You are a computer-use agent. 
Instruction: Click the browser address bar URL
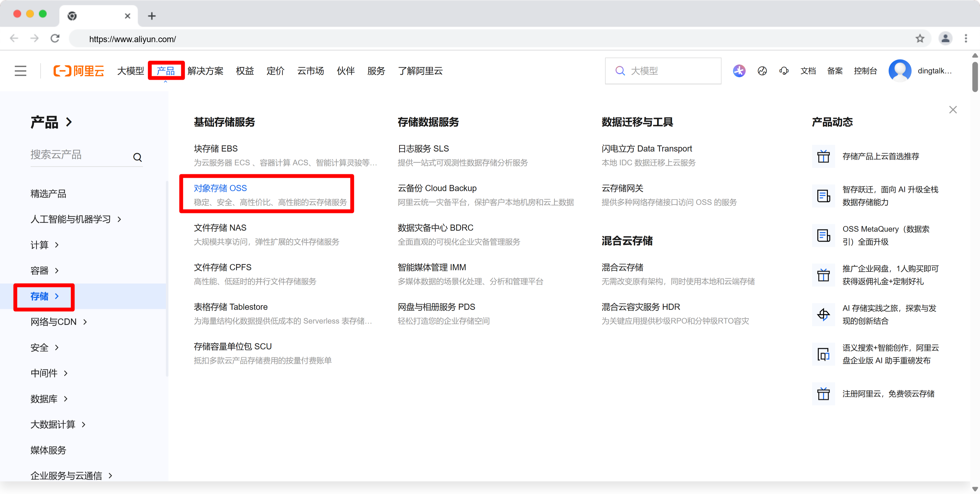pyautogui.click(x=132, y=39)
